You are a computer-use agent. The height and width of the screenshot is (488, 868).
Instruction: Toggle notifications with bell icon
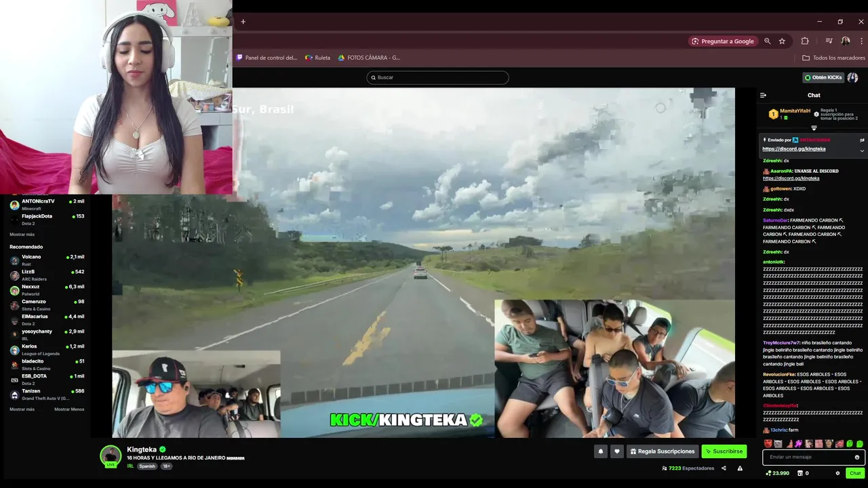click(x=600, y=451)
